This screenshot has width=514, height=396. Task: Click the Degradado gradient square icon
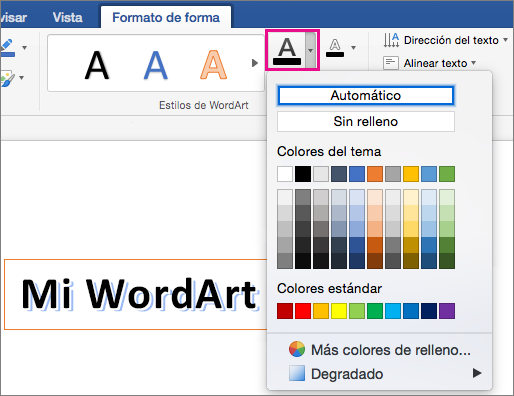297,373
